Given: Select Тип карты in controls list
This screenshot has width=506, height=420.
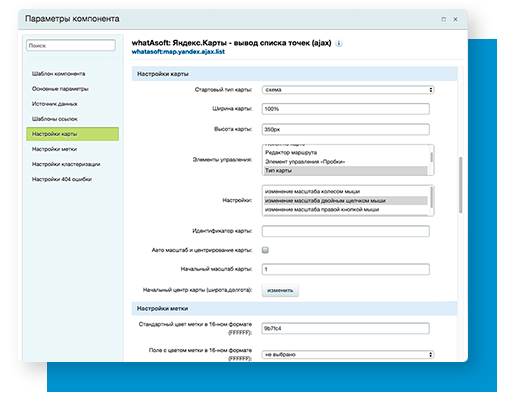Looking at the screenshot, I should [345, 170].
